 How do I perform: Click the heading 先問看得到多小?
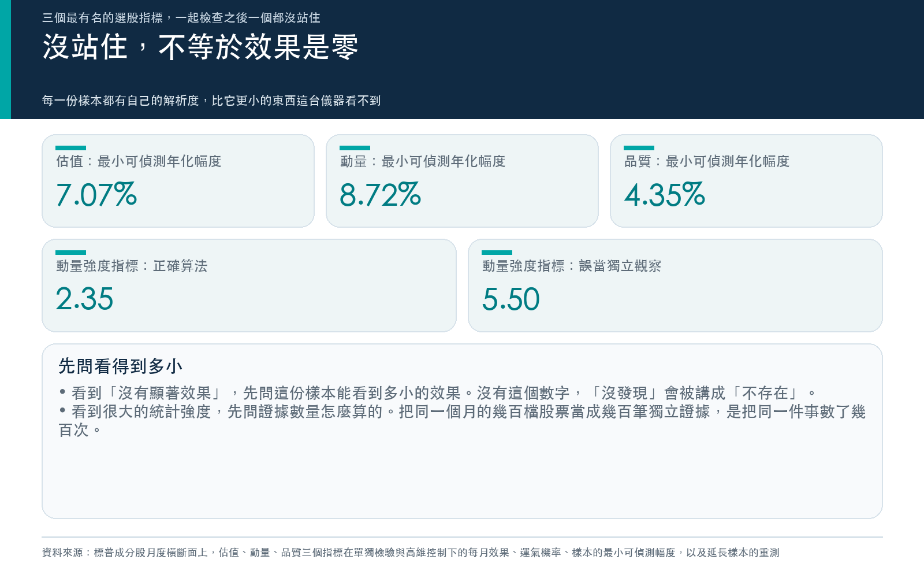click(x=120, y=366)
